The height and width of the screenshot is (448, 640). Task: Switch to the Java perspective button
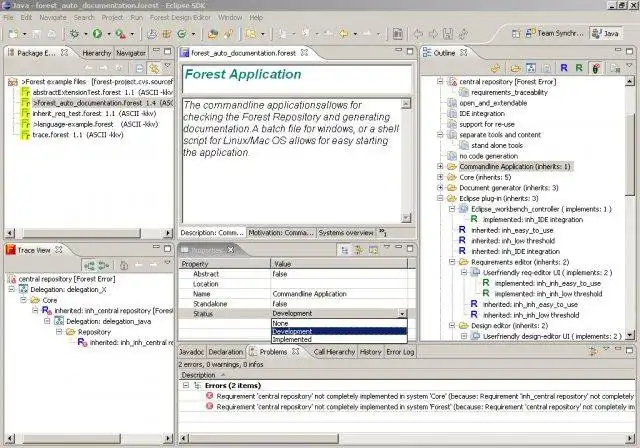click(x=606, y=33)
